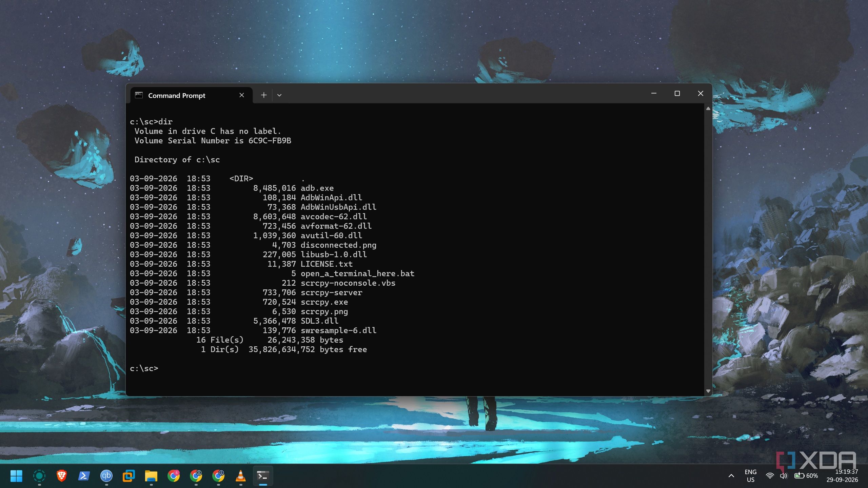Open VirtualBox icon on taskbar
868x488 pixels.
pos(129,476)
